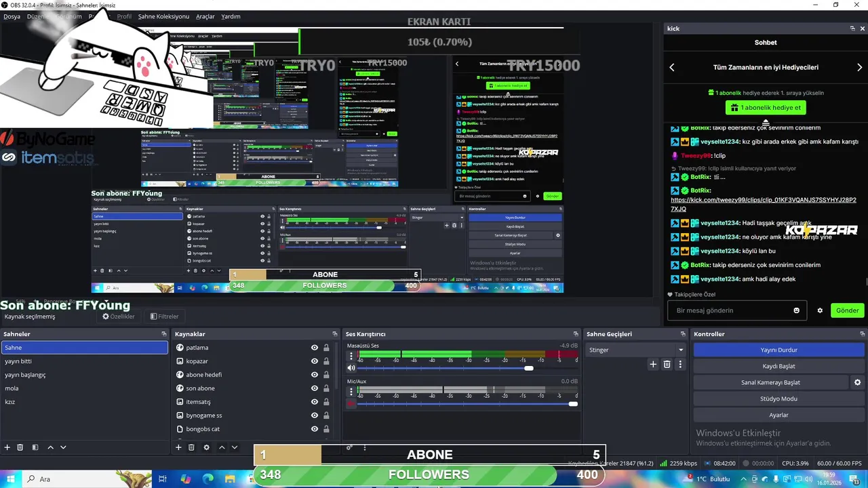Click Windows taskbar search box
The width and height of the screenshot is (868, 488).
tap(87, 479)
